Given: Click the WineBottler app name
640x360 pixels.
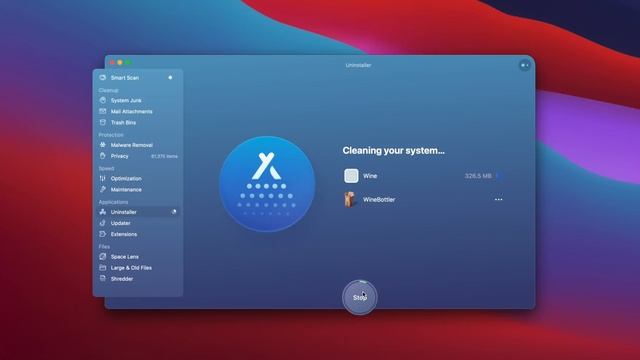Looking at the screenshot, I should click(x=379, y=200).
